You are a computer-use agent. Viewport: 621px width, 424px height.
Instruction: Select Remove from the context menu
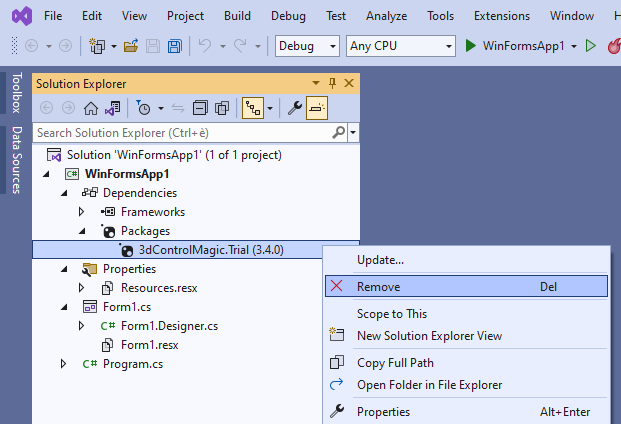coord(378,287)
